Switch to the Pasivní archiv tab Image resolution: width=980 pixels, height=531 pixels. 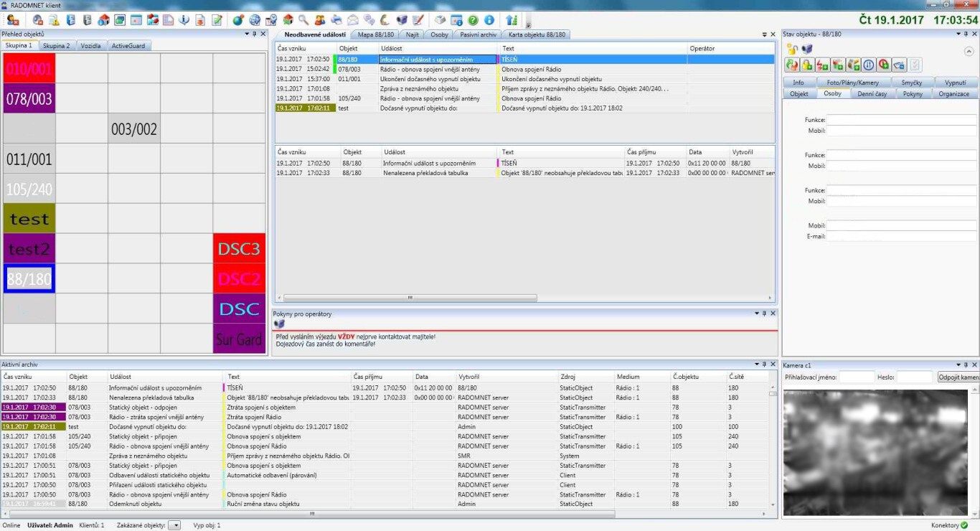(x=478, y=34)
